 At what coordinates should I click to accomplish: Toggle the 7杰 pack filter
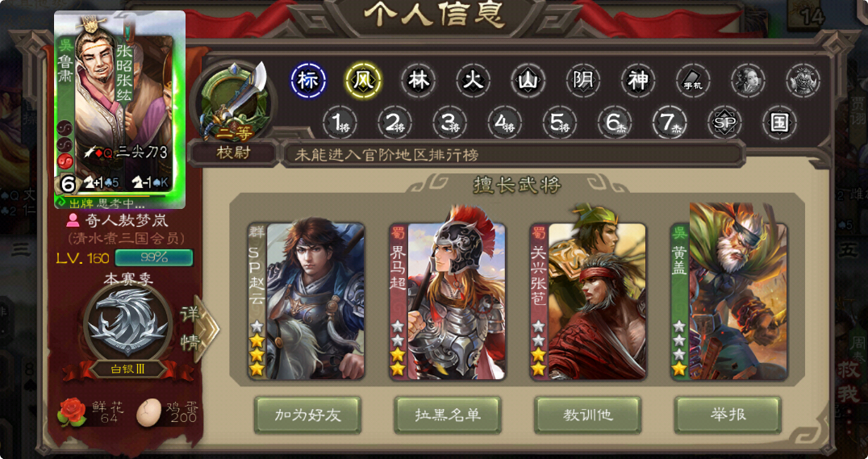coord(670,123)
